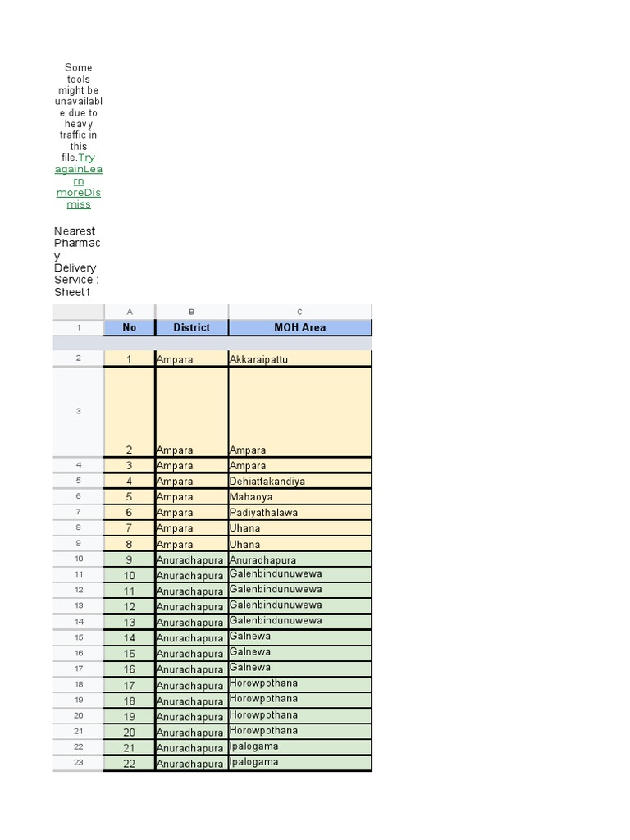Image resolution: width=630 pixels, height=840 pixels.
Task: Select row header 1
Action: [x=79, y=327]
